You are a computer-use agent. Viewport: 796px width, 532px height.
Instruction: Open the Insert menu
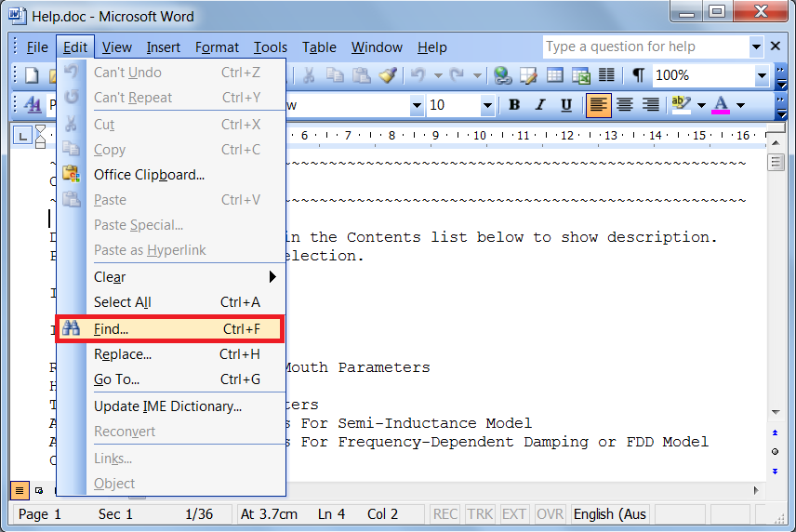coord(163,47)
